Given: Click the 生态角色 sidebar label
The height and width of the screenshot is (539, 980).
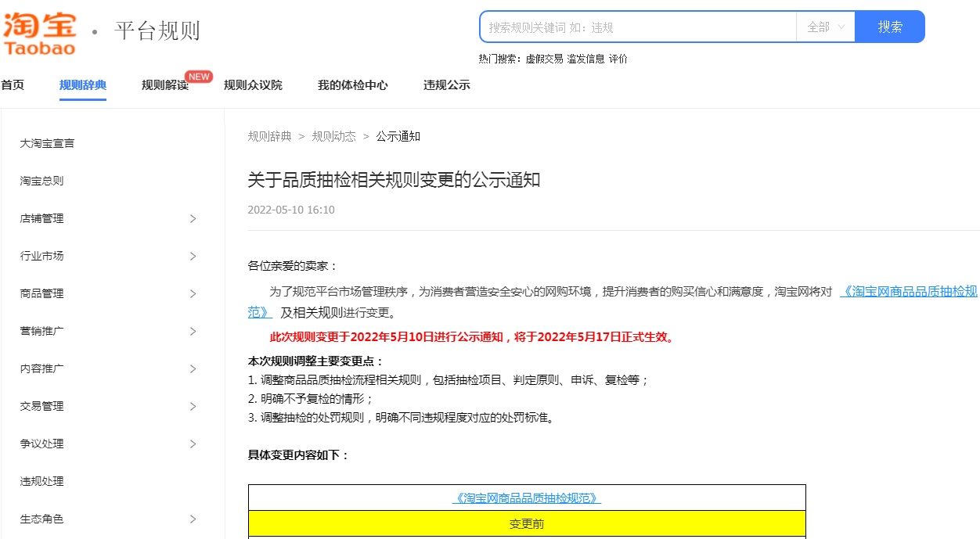Looking at the screenshot, I should (42, 519).
